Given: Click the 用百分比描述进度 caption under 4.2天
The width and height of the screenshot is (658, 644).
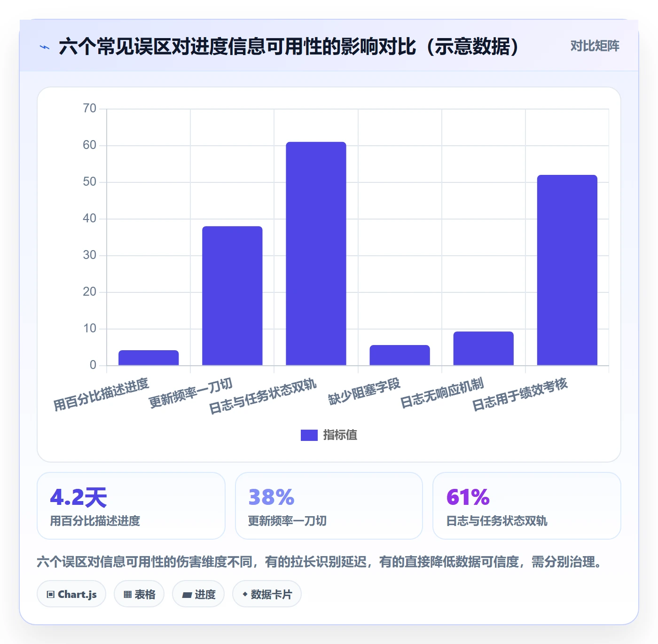Looking at the screenshot, I should (x=95, y=521).
